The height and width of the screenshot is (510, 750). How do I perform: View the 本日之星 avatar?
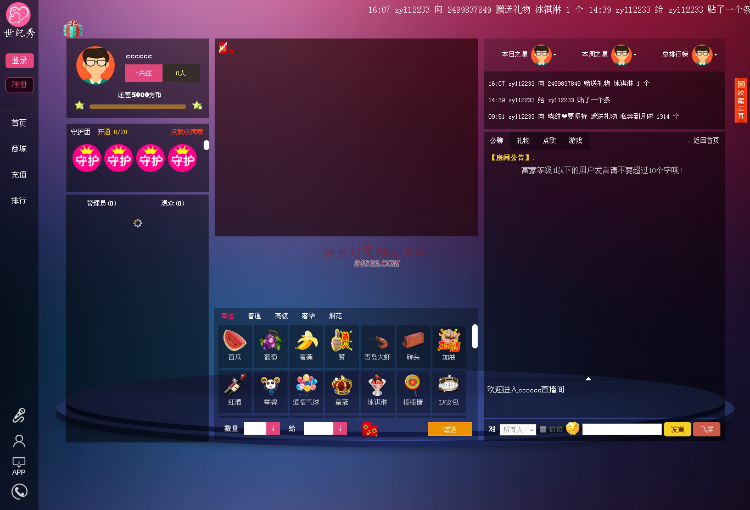point(541,55)
